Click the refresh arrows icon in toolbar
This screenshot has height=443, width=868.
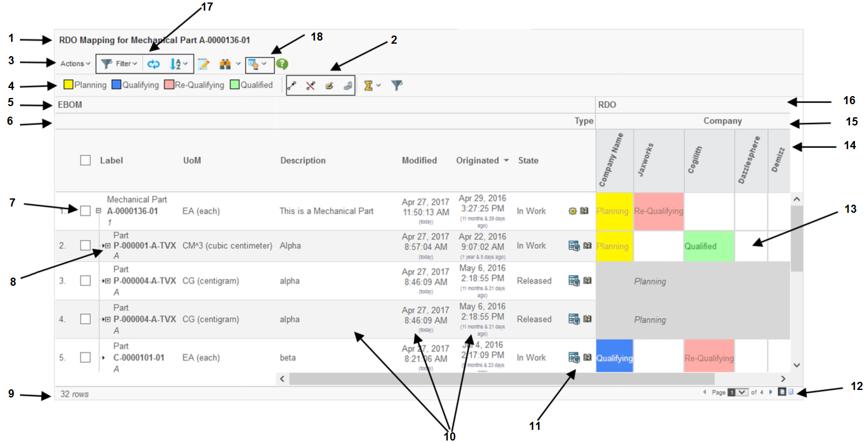coord(153,64)
